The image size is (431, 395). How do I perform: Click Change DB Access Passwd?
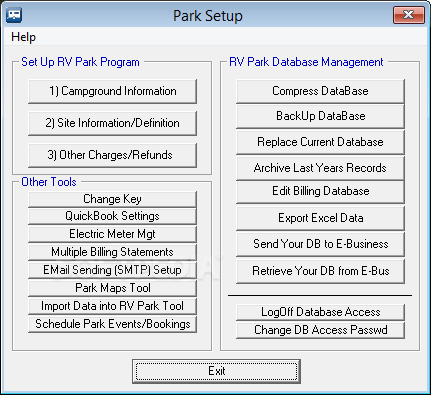[x=320, y=330]
